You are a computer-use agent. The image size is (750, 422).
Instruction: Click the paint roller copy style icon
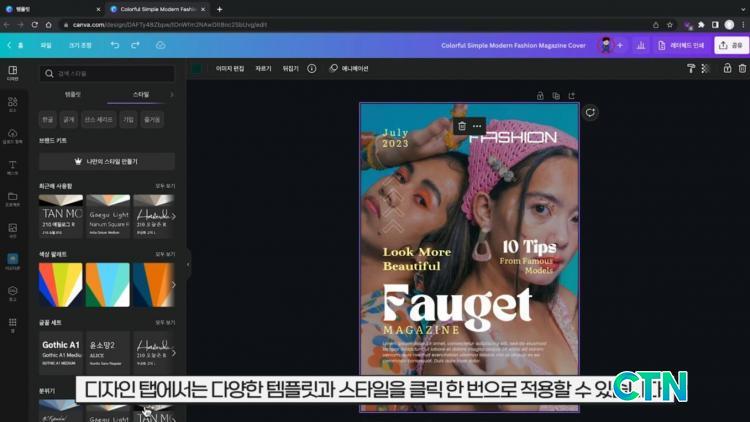click(x=690, y=68)
